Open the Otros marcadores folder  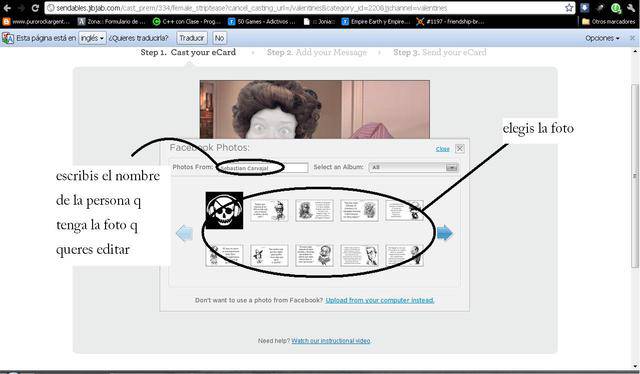[609, 22]
